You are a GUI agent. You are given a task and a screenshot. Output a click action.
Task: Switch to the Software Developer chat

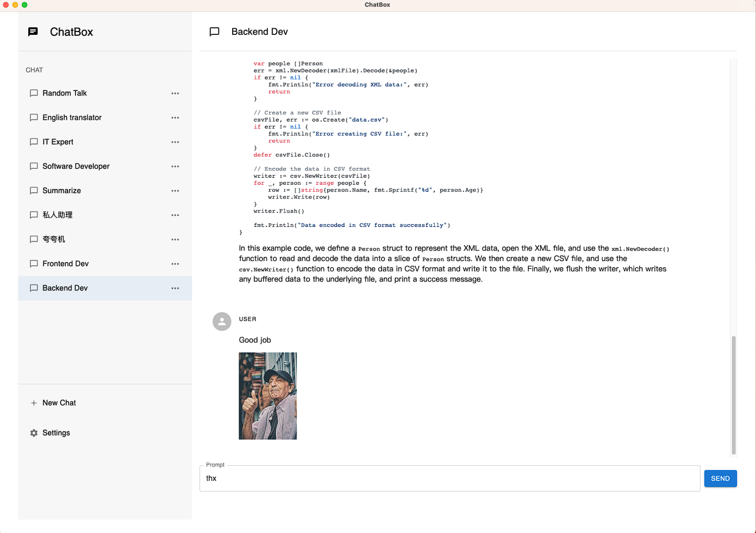click(x=76, y=166)
